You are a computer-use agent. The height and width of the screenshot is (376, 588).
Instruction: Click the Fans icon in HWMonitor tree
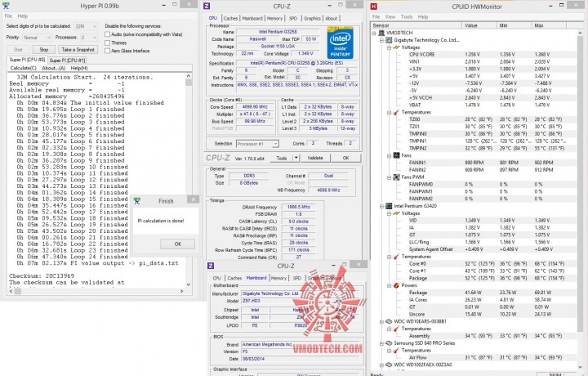[x=396, y=155]
